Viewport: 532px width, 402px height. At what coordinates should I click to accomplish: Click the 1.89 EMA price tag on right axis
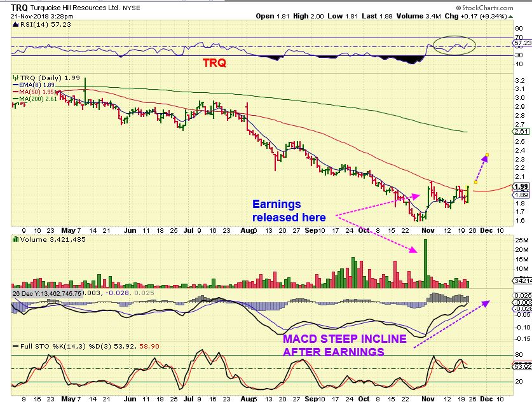522,195
